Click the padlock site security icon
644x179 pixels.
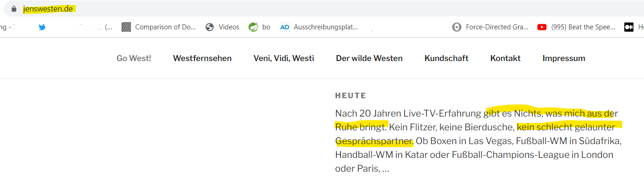[14, 9]
